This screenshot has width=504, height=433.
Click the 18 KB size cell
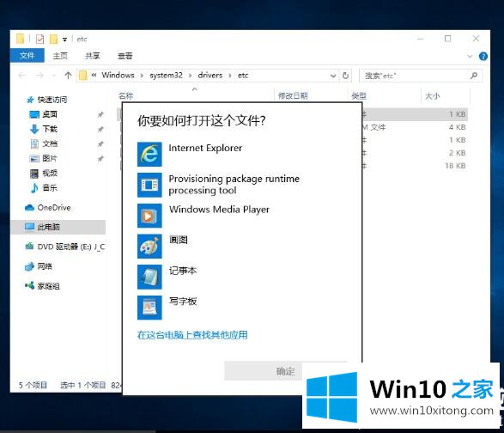tap(455, 166)
